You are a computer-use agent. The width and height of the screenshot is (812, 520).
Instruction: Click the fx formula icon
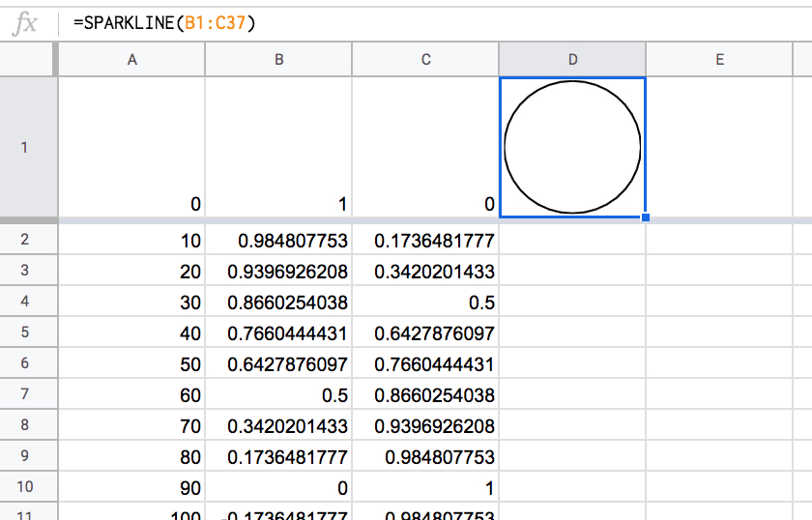(x=25, y=23)
